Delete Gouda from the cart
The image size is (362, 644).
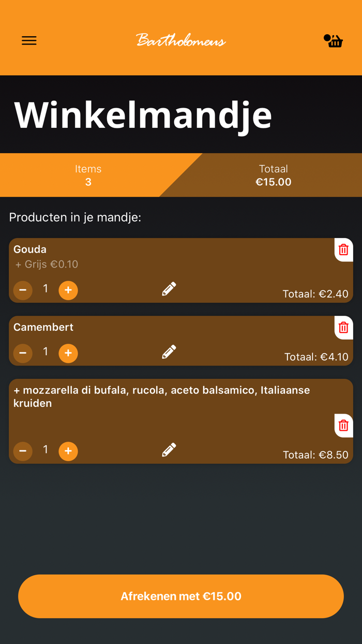(343, 250)
